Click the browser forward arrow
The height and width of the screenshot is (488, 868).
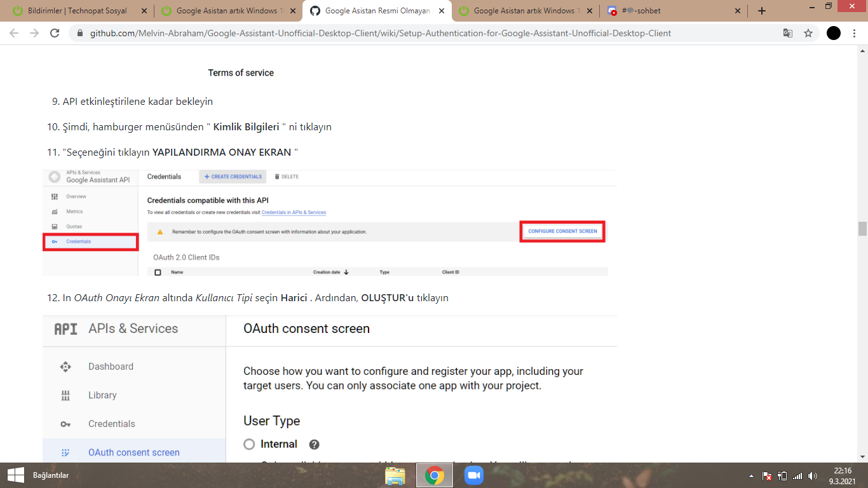(x=34, y=33)
